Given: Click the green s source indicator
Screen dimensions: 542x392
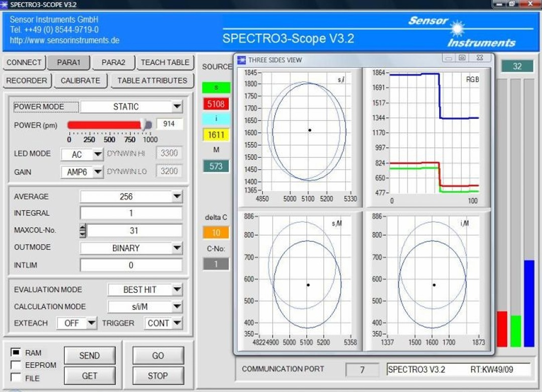Looking at the screenshot, I should tap(216, 87).
